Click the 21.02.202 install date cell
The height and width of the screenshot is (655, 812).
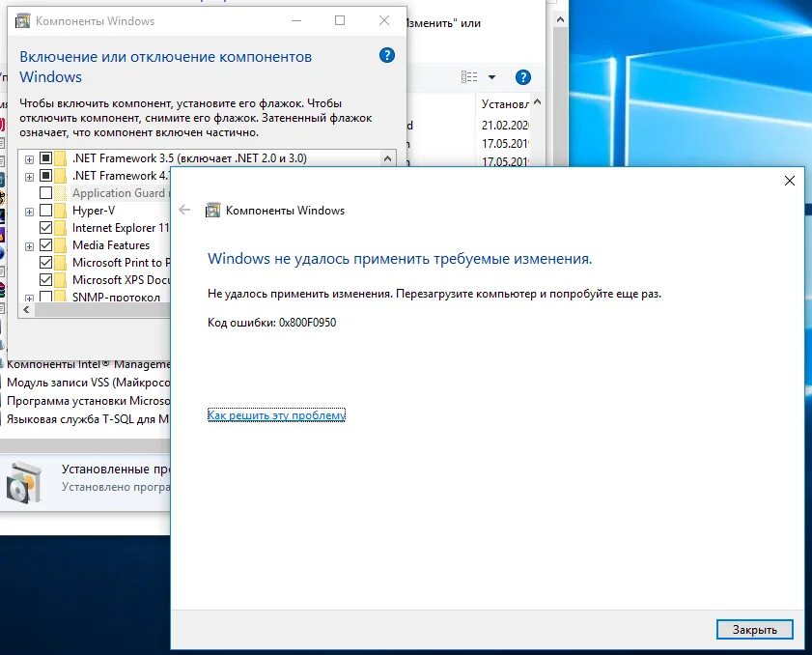[x=505, y=125]
